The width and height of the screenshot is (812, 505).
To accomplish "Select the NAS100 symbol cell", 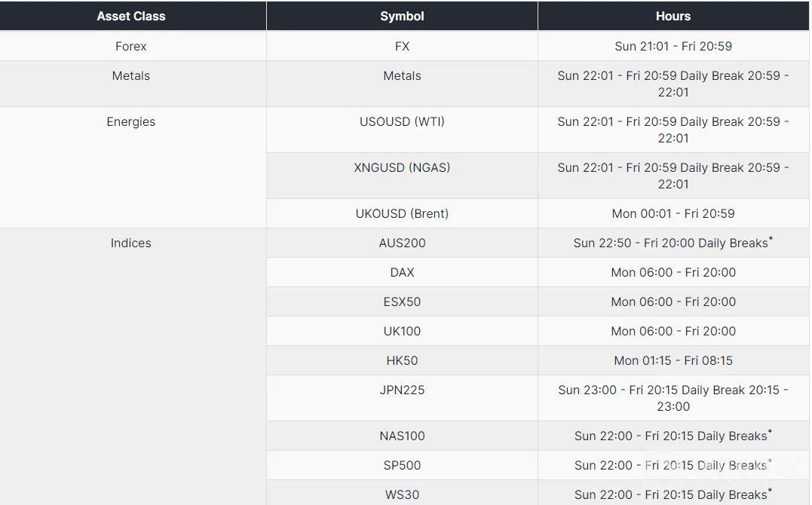I will click(402, 436).
